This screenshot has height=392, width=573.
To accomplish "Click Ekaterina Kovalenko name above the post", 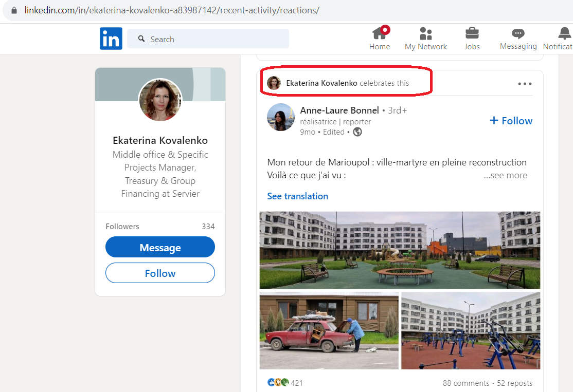I will (321, 83).
